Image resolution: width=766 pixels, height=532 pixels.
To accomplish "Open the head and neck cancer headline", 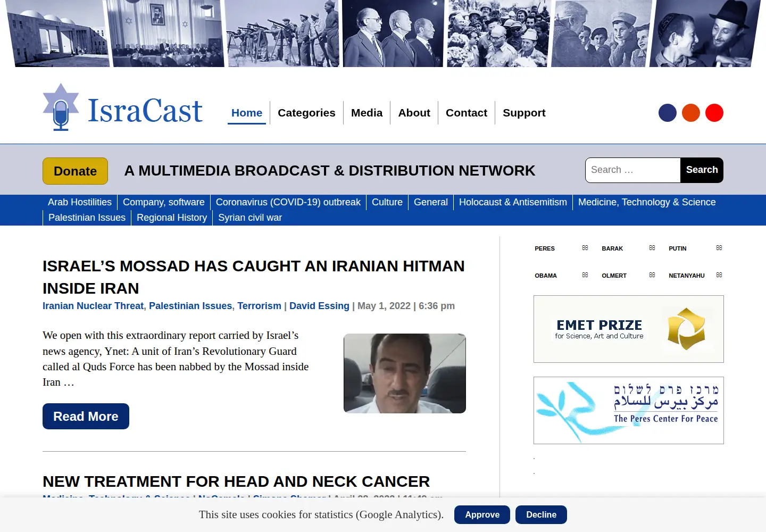I will pos(236,481).
